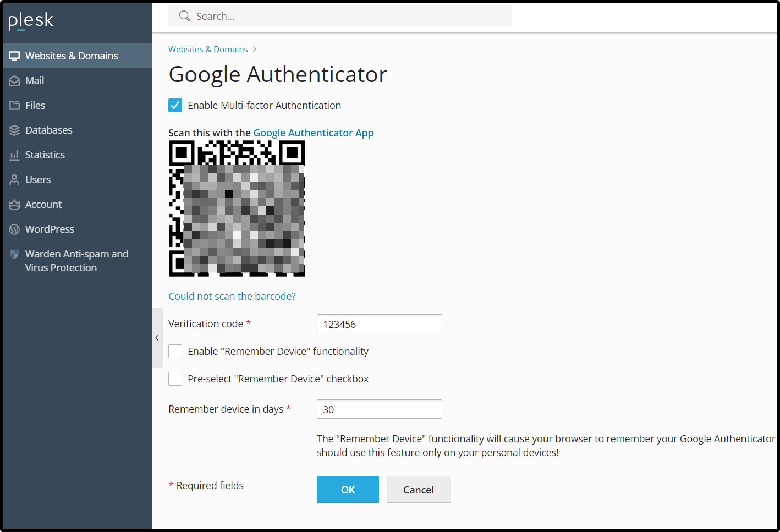
Task: Follow the Websites & Domains breadcrumb link
Action: click(208, 50)
